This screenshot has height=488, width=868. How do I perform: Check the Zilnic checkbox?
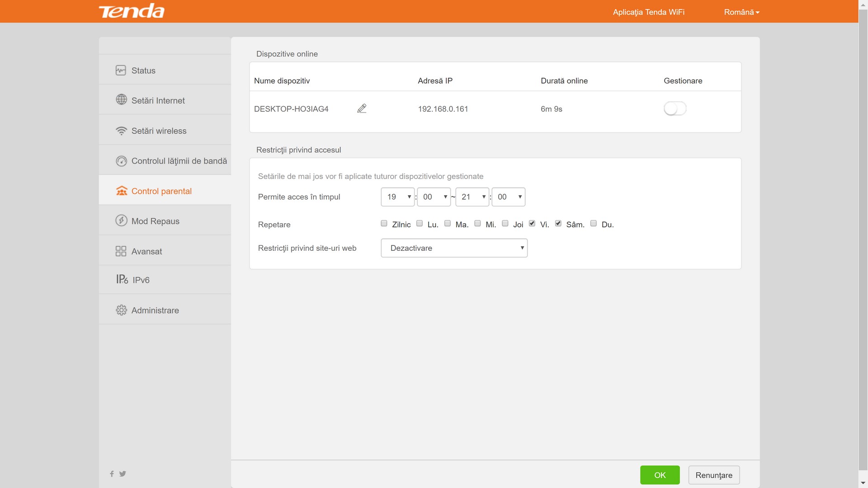tap(384, 224)
